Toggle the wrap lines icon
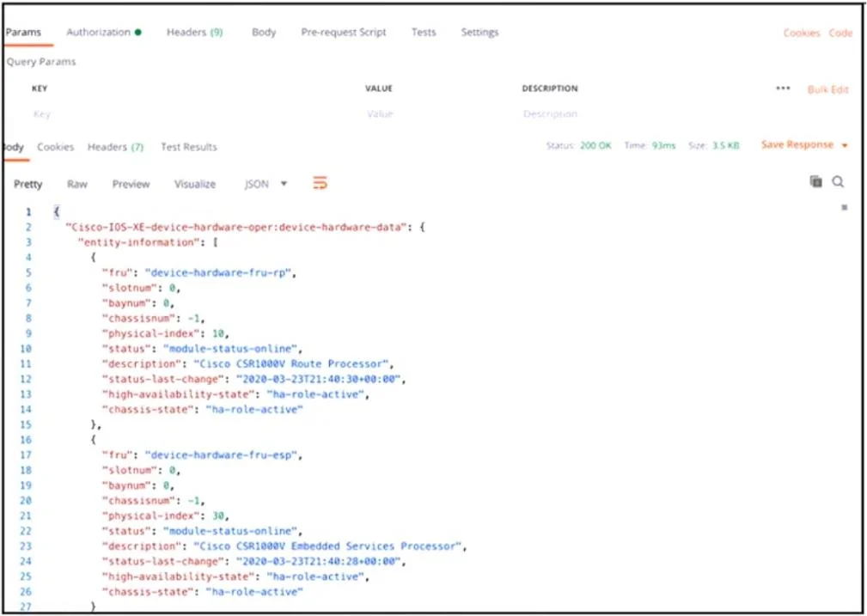 (x=321, y=183)
